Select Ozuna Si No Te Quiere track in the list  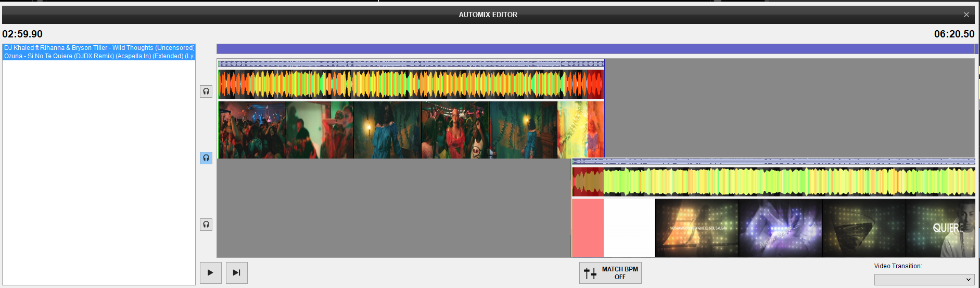click(99, 56)
